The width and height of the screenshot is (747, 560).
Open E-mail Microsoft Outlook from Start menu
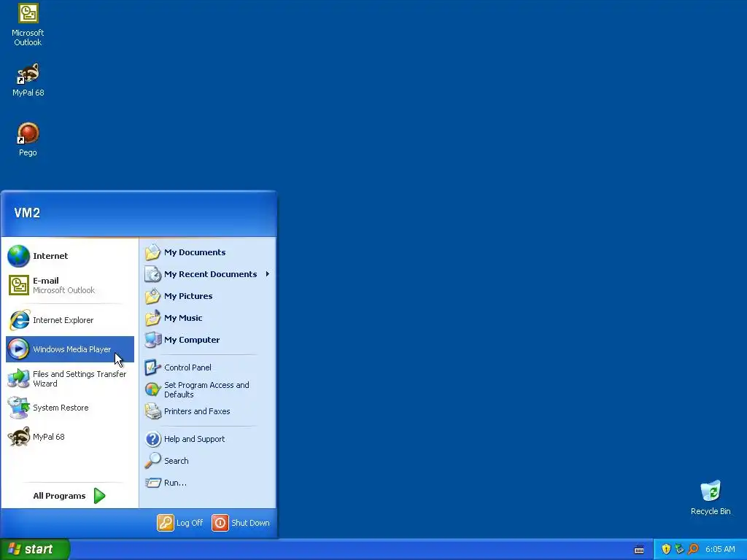point(69,285)
